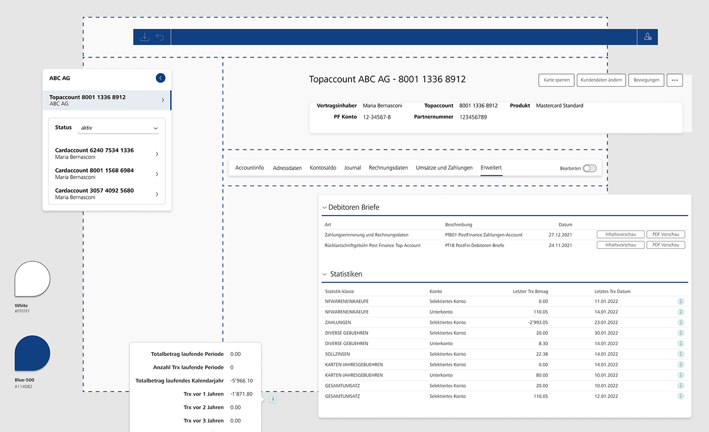Open the three-dots more options button
Viewport: 709px width, 432px height.
tap(675, 80)
